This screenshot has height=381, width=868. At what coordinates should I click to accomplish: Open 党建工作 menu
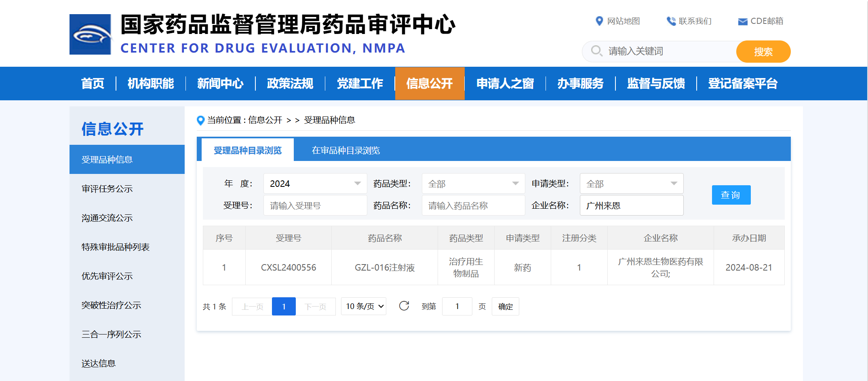point(360,83)
